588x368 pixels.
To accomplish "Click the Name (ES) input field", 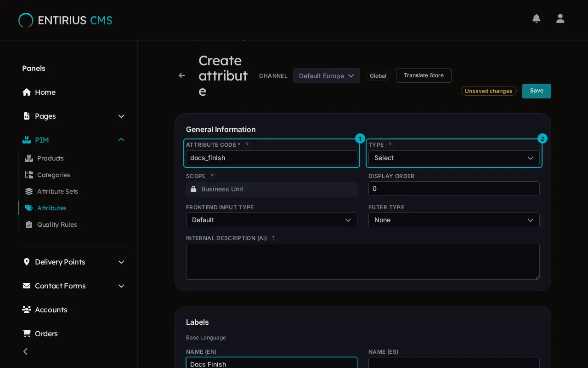I will coord(454,363).
